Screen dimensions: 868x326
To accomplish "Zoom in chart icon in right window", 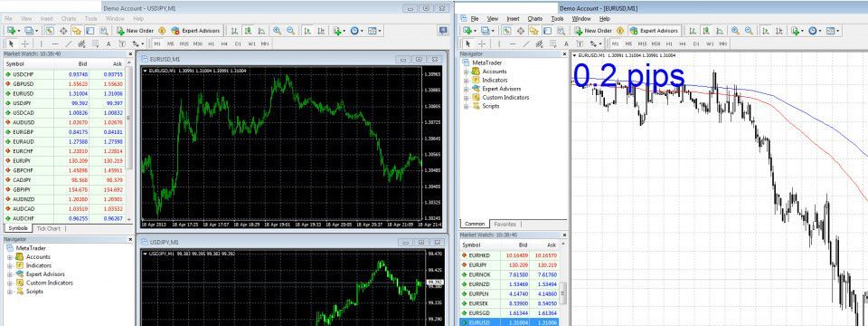I will click(735, 31).
